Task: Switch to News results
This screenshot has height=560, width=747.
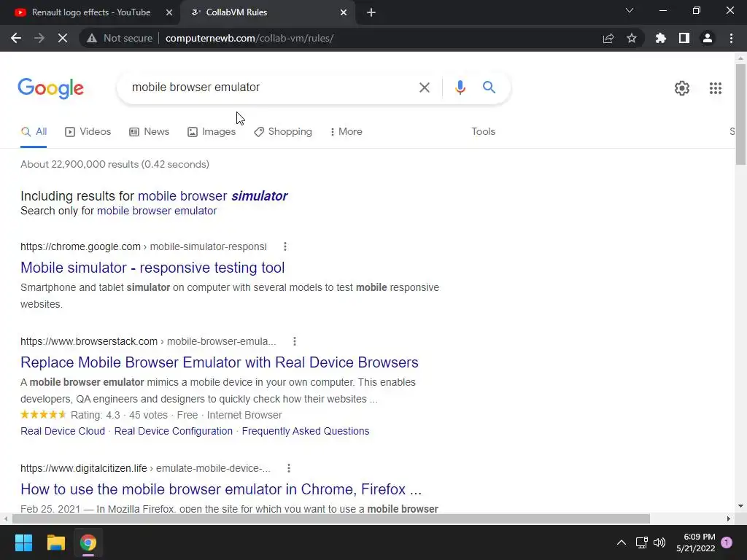Action: click(x=149, y=132)
